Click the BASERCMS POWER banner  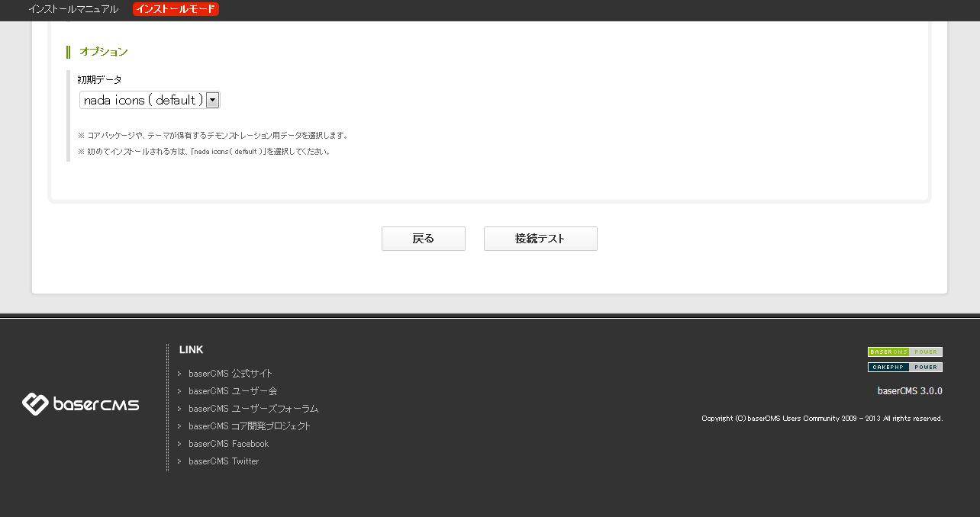pyautogui.click(x=904, y=352)
